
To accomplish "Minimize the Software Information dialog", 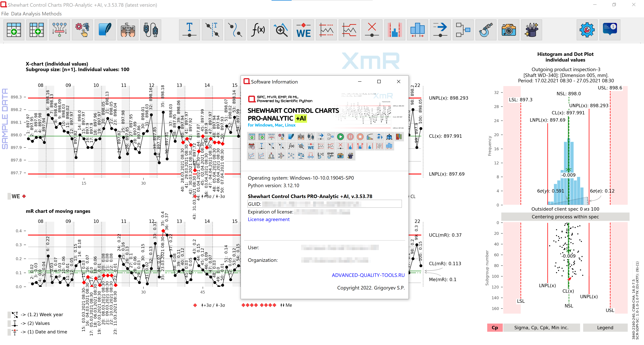I will point(360,82).
